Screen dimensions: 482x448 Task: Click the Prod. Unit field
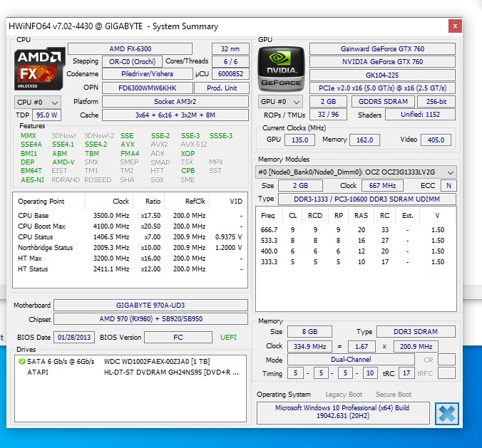[222, 88]
